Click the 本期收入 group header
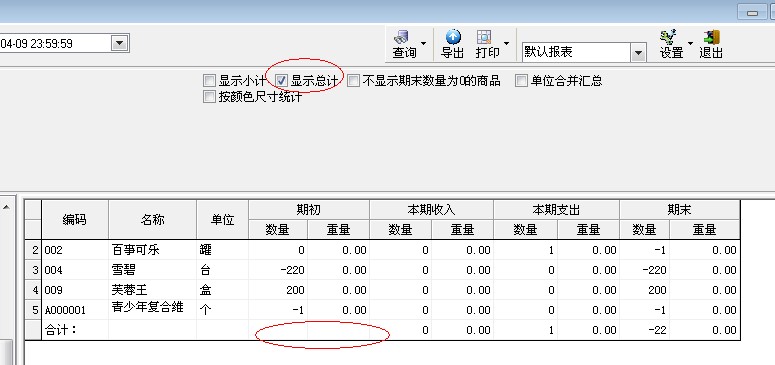 (x=431, y=210)
